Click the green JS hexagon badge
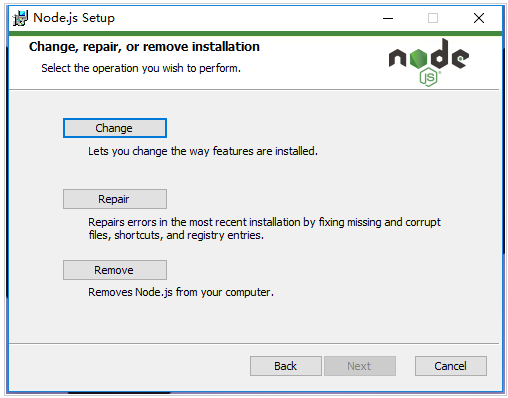The width and height of the screenshot is (508, 398). (429, 77)
